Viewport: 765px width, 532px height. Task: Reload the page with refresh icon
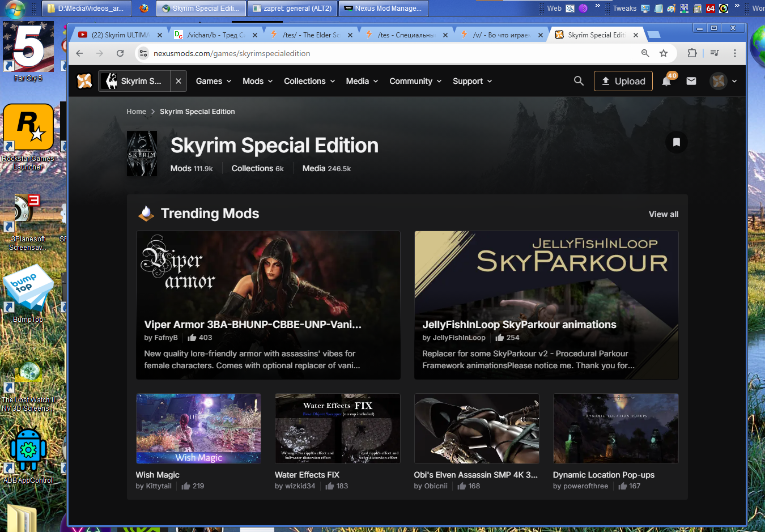pyautogui.click(x=120, y=53)
